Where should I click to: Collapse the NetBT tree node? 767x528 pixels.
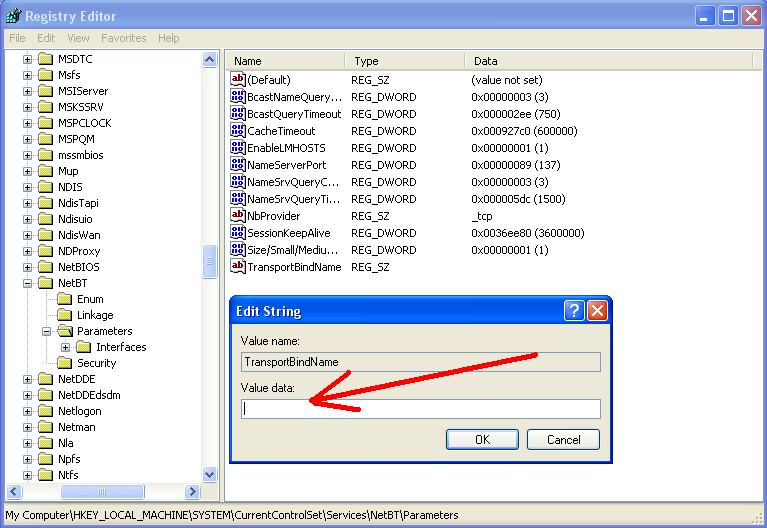coord(27,283)
